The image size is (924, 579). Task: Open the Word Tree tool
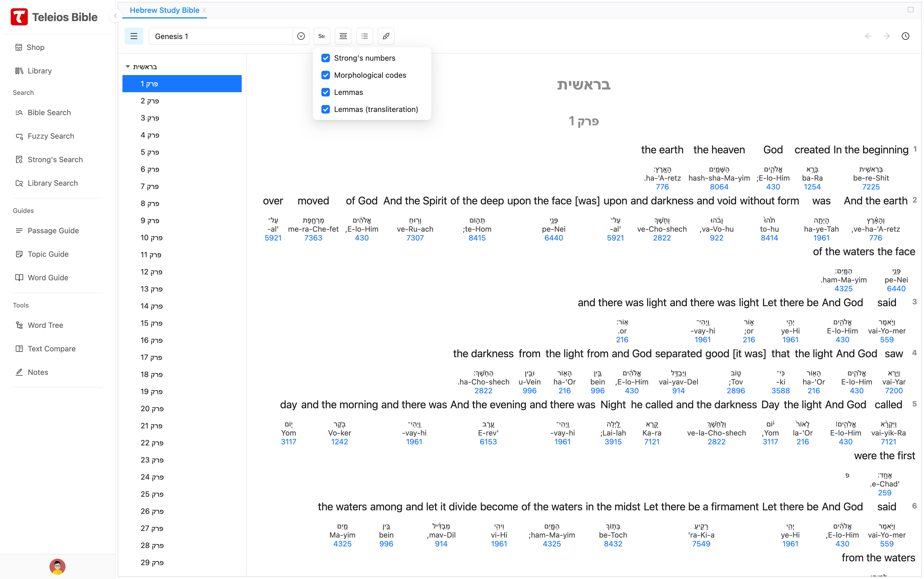[45, 325]
